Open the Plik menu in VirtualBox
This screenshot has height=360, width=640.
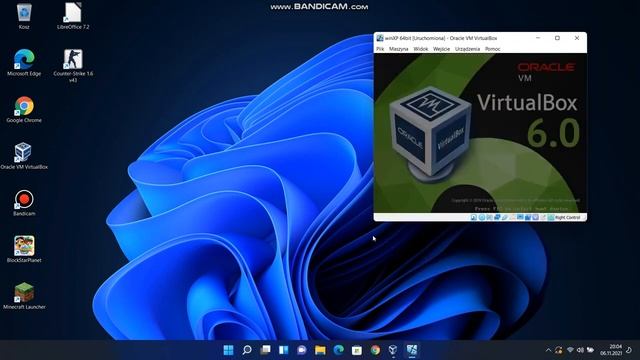coord(380,49)
